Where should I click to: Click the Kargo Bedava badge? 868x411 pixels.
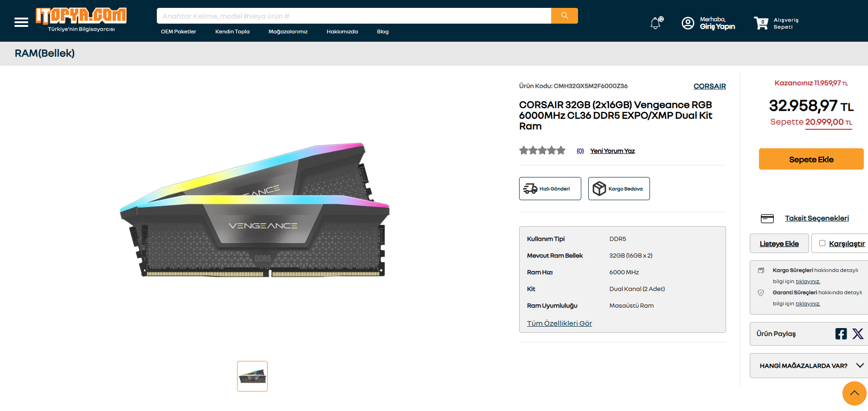tap(619, 189)
